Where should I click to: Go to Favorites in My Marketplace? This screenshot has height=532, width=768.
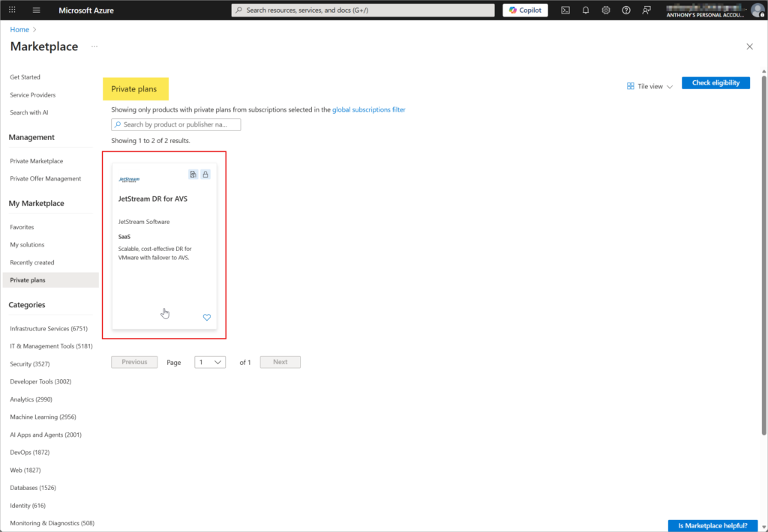click(x=22, y=227)
